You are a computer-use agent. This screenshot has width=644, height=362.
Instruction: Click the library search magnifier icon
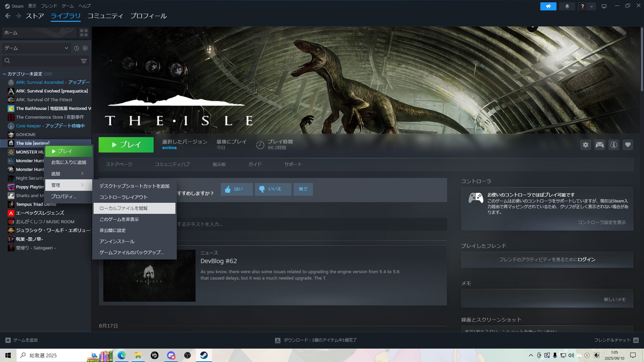click(7, 61)
